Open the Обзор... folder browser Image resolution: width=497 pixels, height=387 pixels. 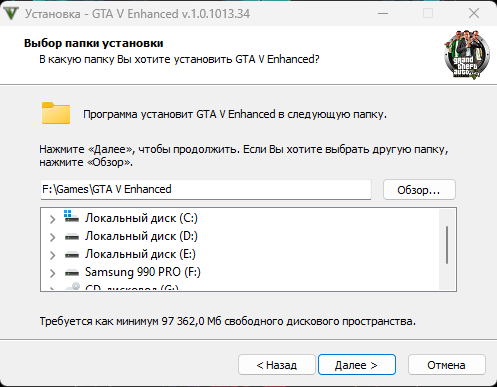click(419, 190)
